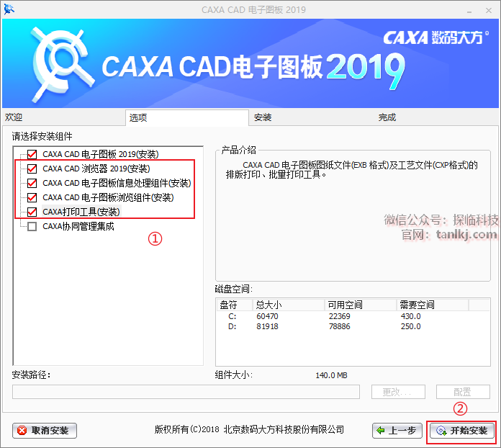The height and width of the screenshot is (448, 501).
Task: Click the 取消安装 button
Action: pyautogui.click(x=45, y=431)
